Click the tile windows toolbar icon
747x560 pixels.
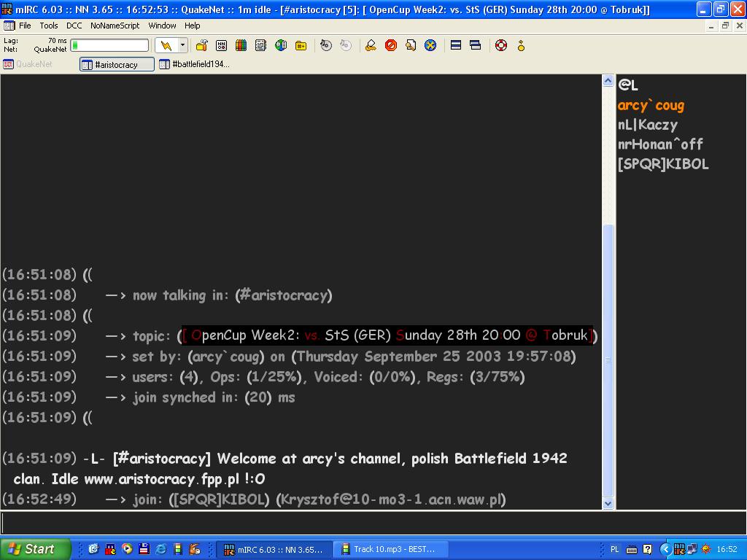coord(456,45)
